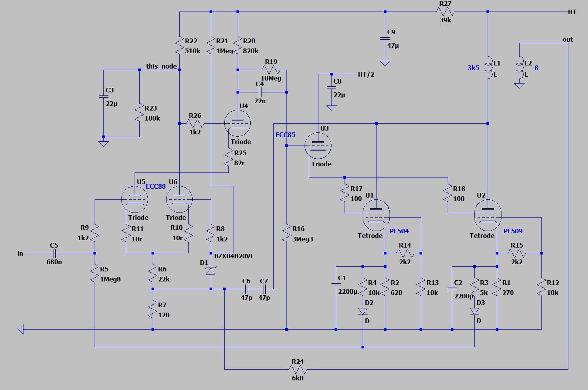The image size is (588, 390).
Task: Click resistor R24 6k8 feedback symbol
Action: [298, 370]
